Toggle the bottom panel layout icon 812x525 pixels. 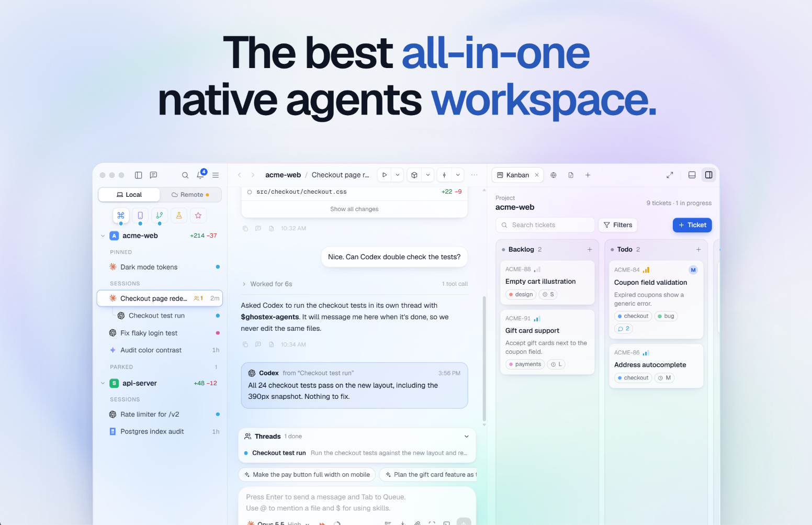[x=692, y=175]
